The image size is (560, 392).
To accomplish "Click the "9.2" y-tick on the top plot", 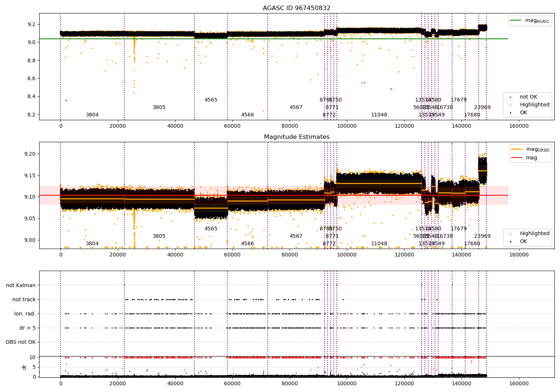I will (x=31, y=24).
